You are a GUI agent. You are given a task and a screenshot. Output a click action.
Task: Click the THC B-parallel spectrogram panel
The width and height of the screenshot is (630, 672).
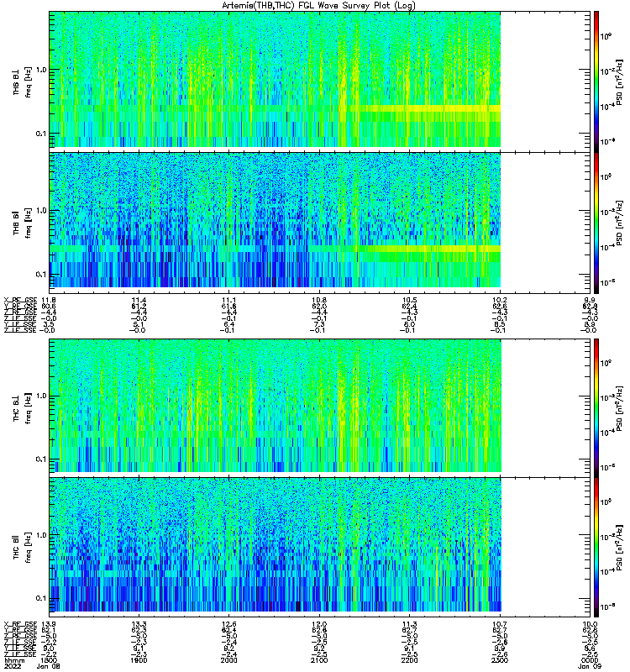pos(319,548)
